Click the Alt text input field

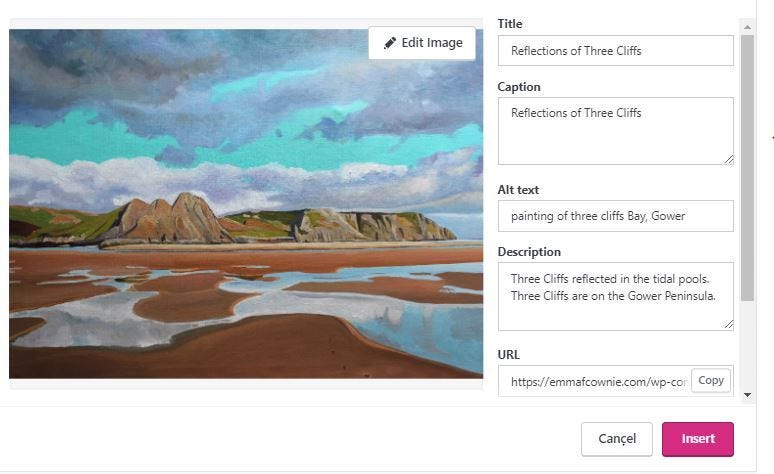pos(615,216)
